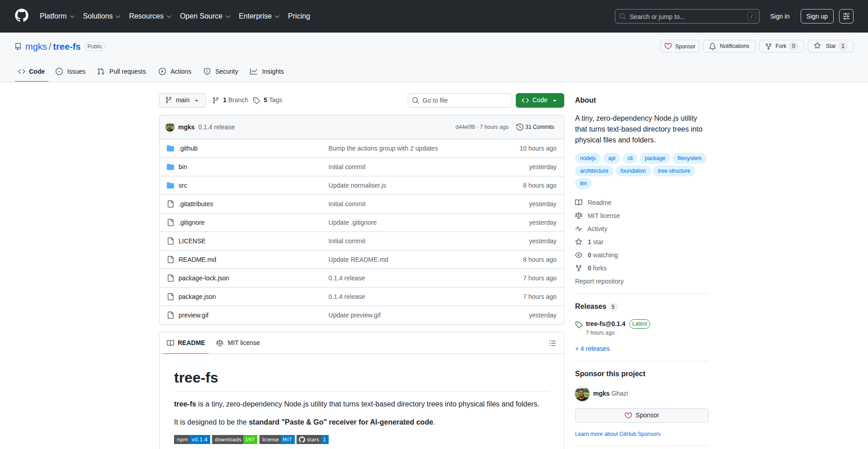Viewport: 868px width, 449px height.
Task: Click the mgks avatar in commit row
Action: coord(170,127)
